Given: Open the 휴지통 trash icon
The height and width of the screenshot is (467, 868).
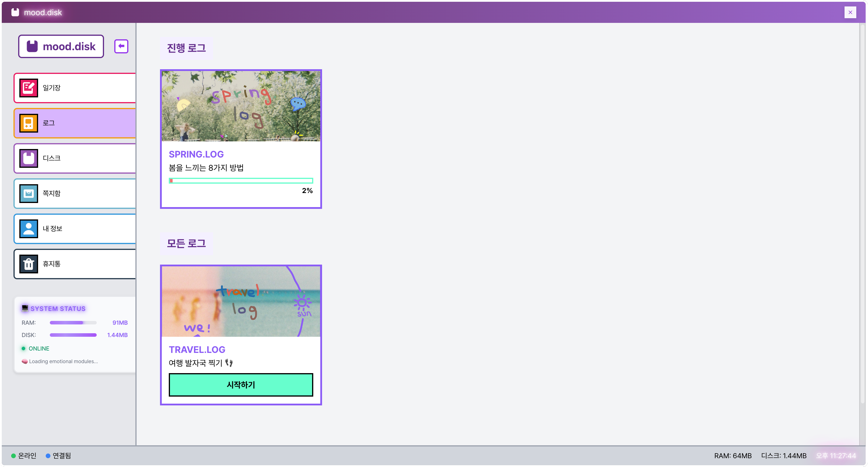Looking at the screenshot, I should point(29,264).
